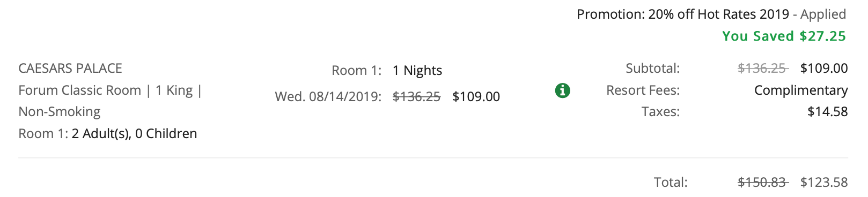Select the Promotion 20% off Hot Rates text
This screenshot has width=868, height=197.
pyautogui.click(x=683, y=14)
